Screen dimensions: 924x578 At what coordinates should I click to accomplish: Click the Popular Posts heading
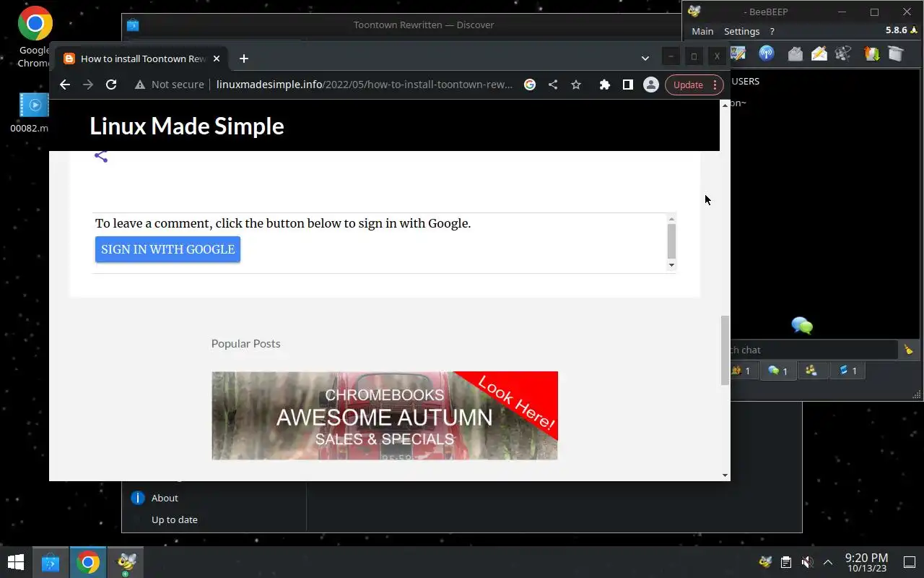[x=245, y=343]
